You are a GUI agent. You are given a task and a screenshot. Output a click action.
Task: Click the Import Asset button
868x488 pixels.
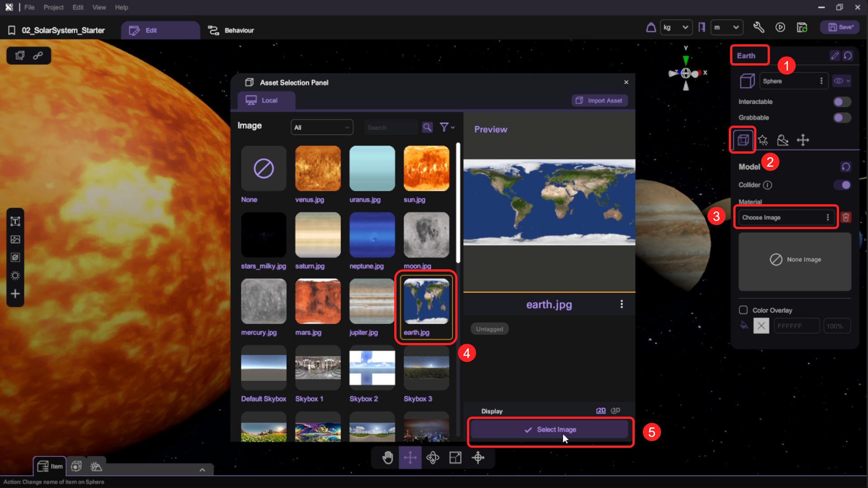tap(599, 100)
